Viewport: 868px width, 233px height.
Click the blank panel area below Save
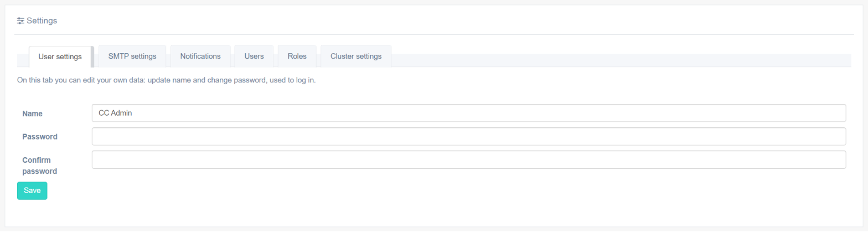click(387, 213)
